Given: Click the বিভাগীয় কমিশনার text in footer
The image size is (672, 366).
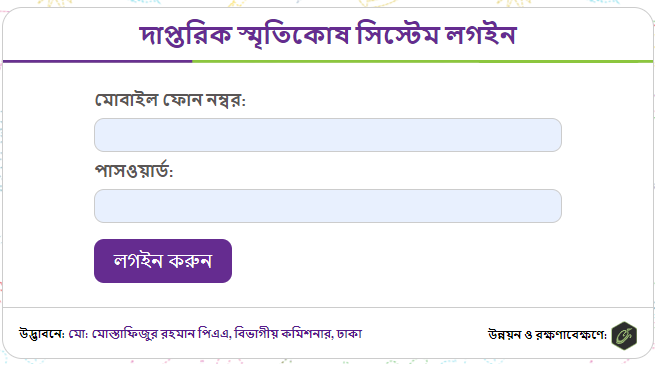Looking at the screenshot, I should coord(283,334).
